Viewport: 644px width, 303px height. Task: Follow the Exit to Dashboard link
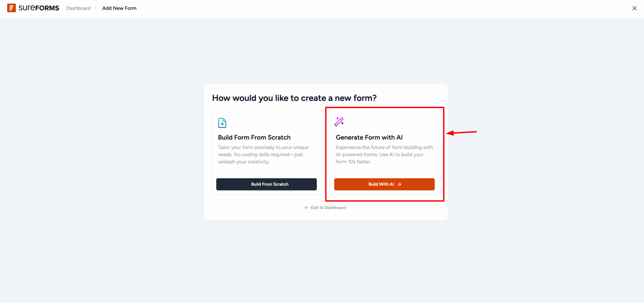pos(328,208)
